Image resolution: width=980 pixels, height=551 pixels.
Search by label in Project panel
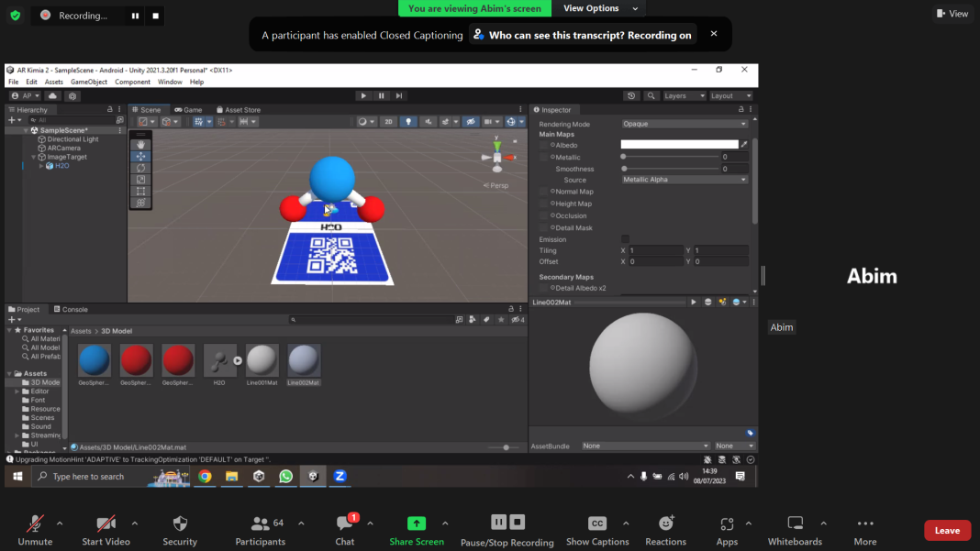486,319
